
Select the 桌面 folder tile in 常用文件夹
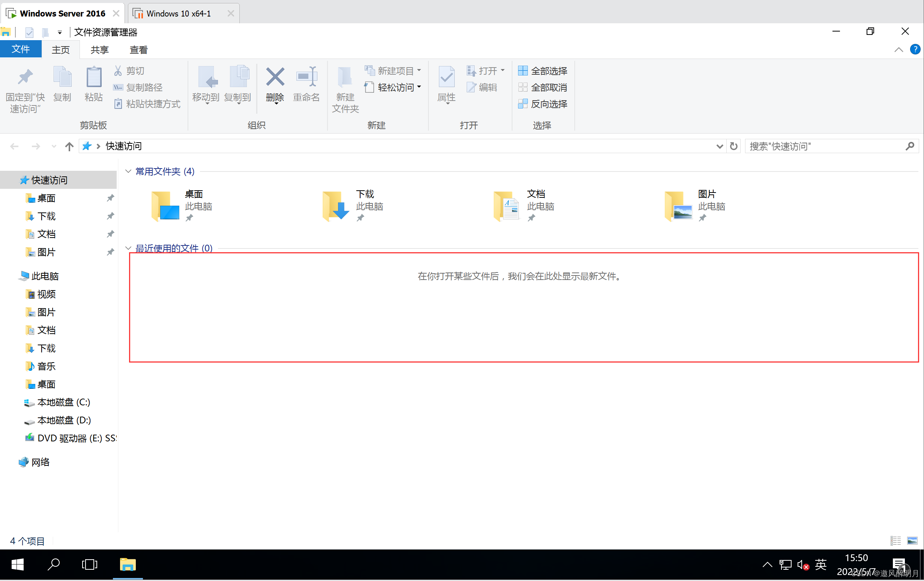pyautogui.click(x=182, y=206)
